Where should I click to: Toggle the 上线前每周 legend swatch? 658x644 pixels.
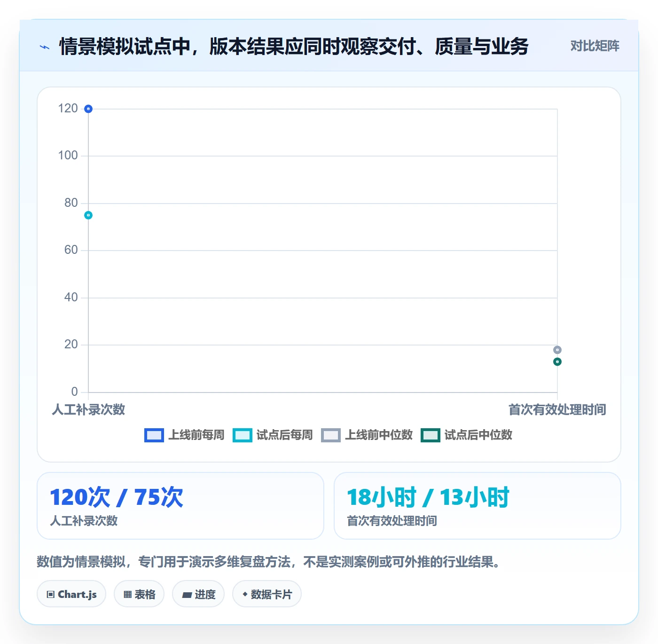(154, 435)
